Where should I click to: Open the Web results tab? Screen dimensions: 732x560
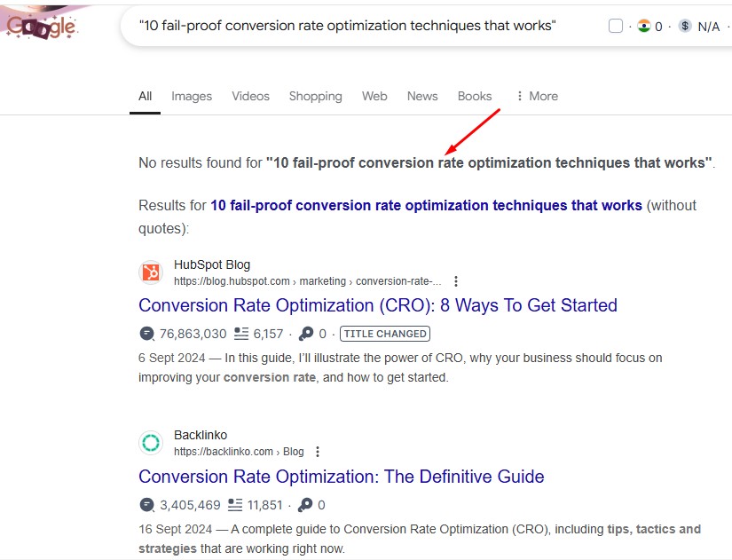(x=374, y=96)
